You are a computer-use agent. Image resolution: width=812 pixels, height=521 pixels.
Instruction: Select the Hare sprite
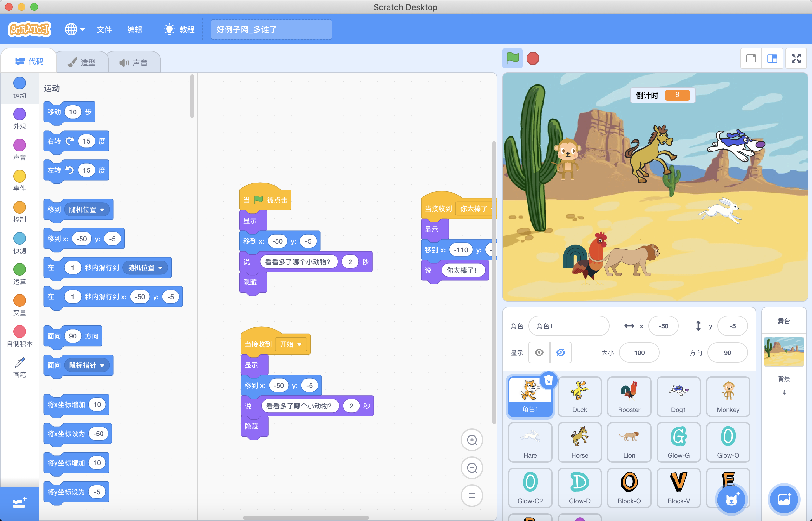coord(530,442)
